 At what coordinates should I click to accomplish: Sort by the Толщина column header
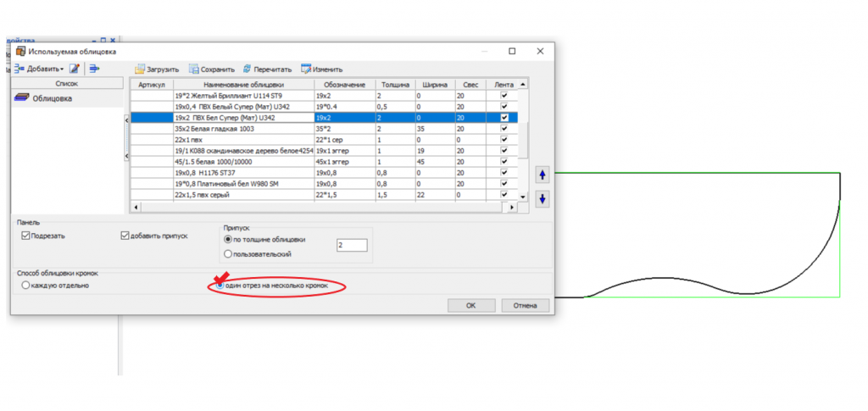click(394, 85)
